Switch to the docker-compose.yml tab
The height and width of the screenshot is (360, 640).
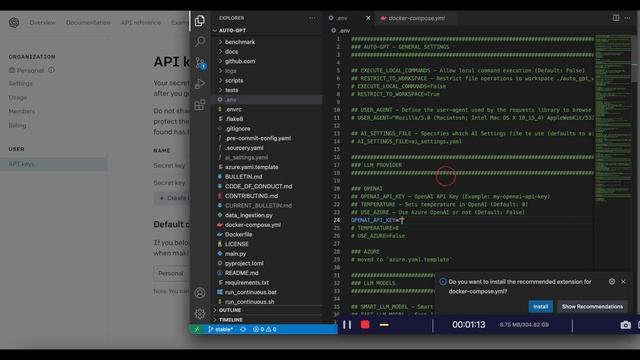[x=416, y=18]
